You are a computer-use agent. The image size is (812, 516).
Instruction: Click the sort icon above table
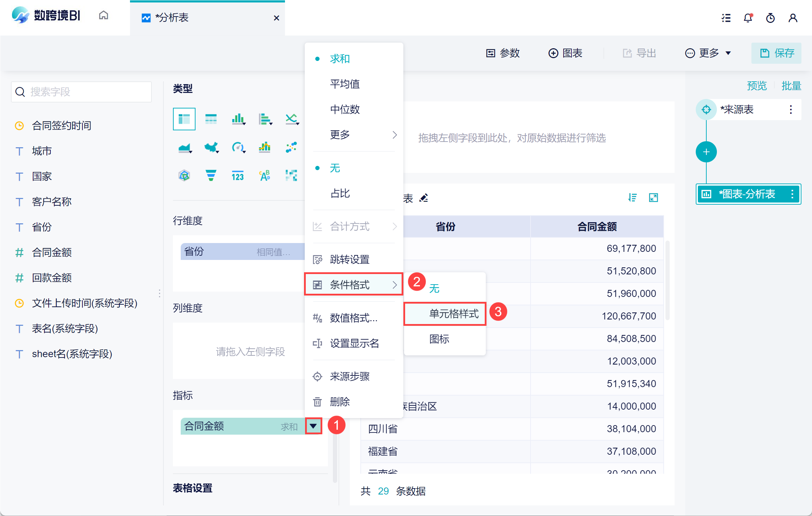(632, 198)
